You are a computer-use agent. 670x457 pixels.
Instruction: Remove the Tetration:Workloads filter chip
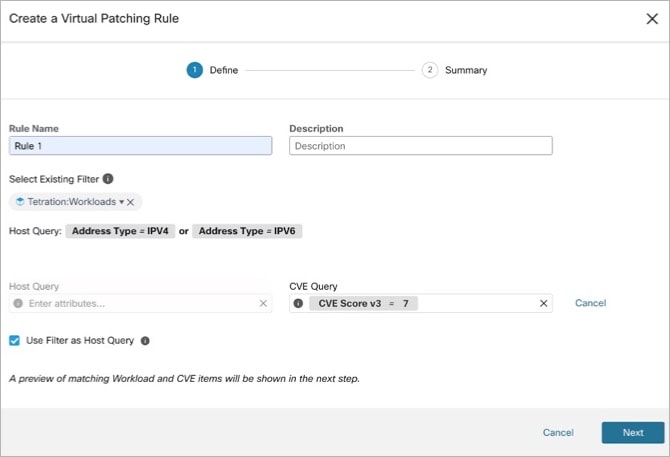pyautogui.click(x=131, y=202)
